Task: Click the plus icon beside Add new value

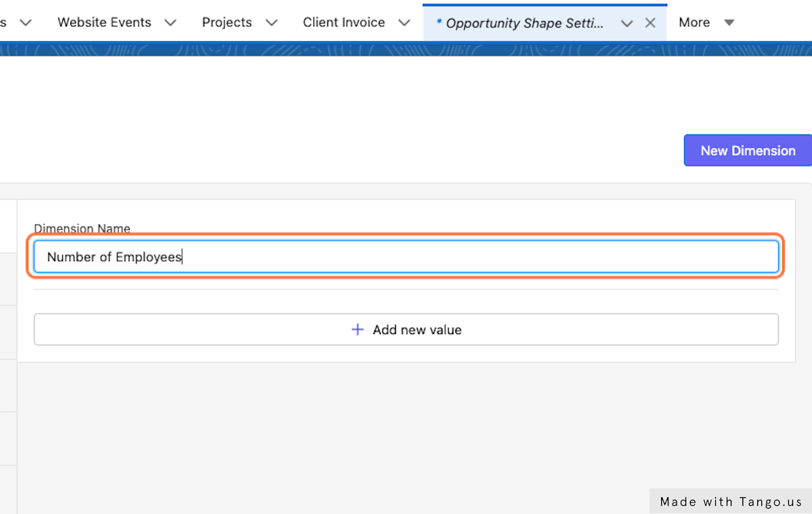Action: (x=357, y=330)
